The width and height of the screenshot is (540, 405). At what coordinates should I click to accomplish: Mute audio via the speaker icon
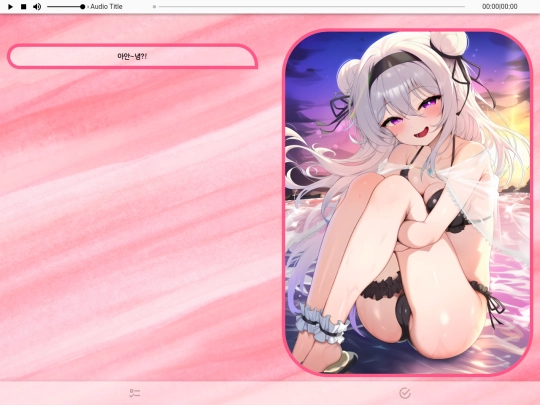(37, 7)
